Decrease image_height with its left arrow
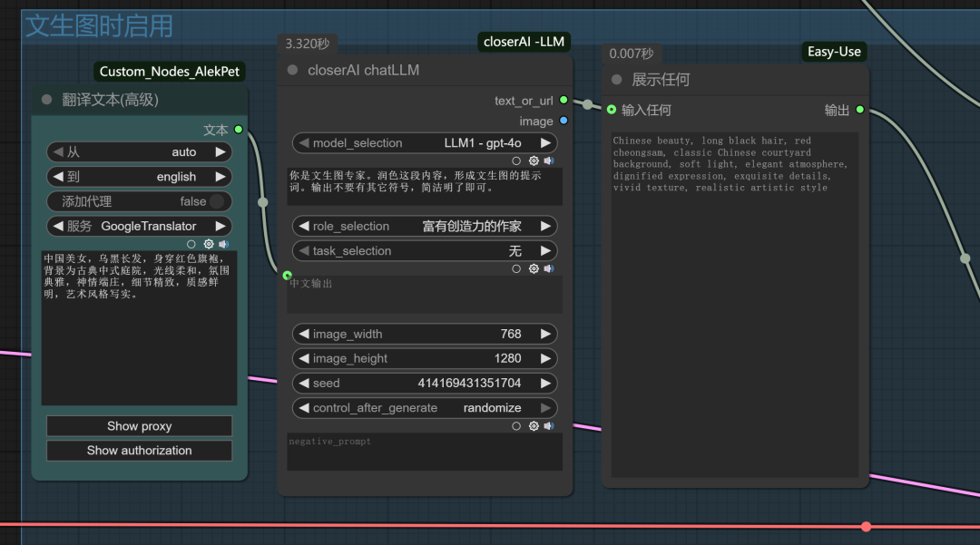The image size is (980, 545). (304, 358)
